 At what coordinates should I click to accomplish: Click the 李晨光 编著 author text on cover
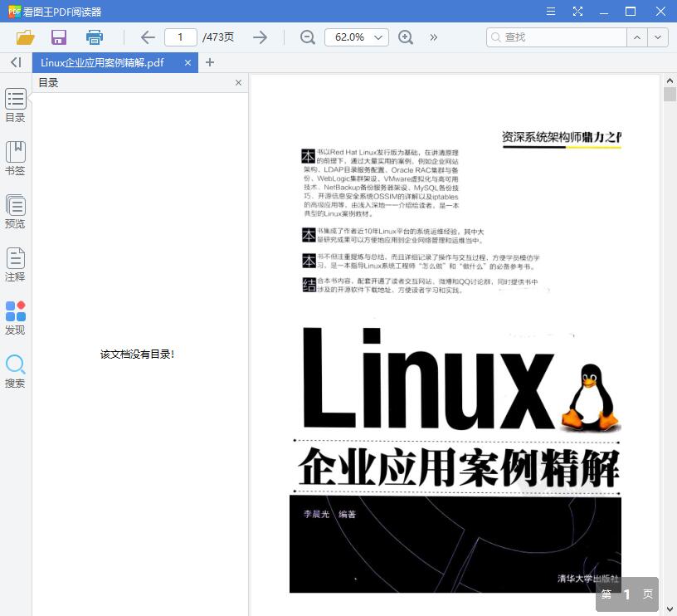click(330, 514)
